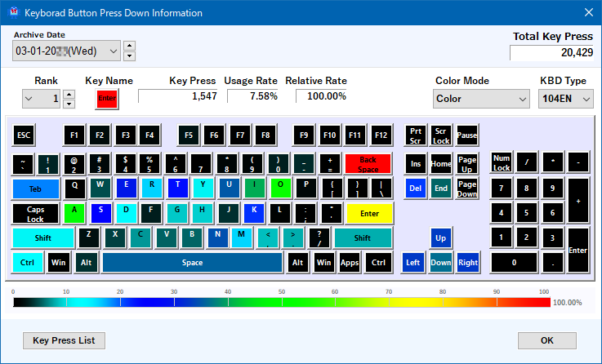This screenshot has height=364, width=602.
Task: Select the left Ctrl key
Action: [x=27, y=263]
